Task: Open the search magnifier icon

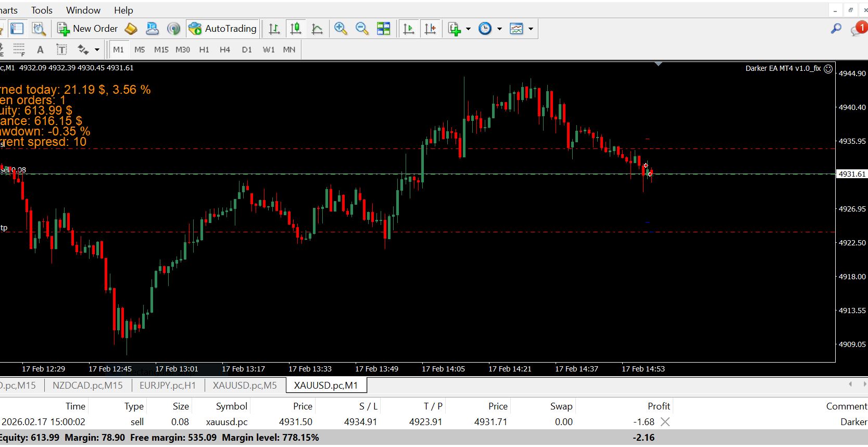Action: 836,29
